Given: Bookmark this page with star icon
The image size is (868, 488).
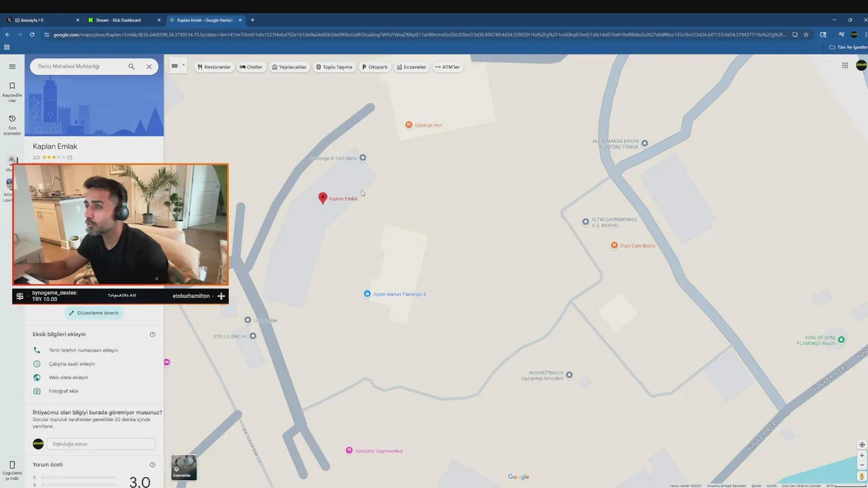Looking at the screenshot, I should (x=806, y=35).
